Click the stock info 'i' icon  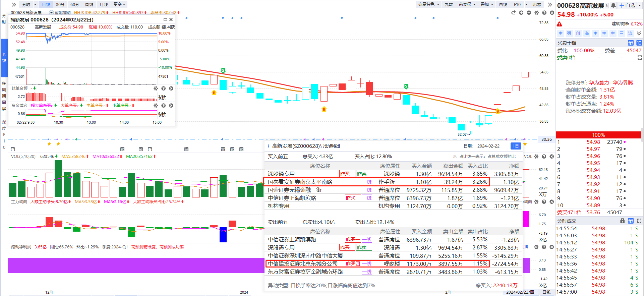(x=607, y=5)
